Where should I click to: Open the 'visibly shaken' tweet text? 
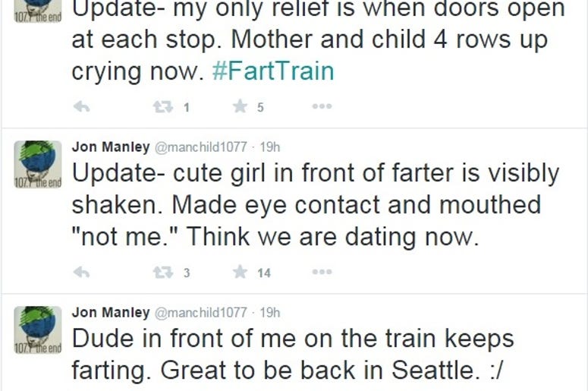316,204
